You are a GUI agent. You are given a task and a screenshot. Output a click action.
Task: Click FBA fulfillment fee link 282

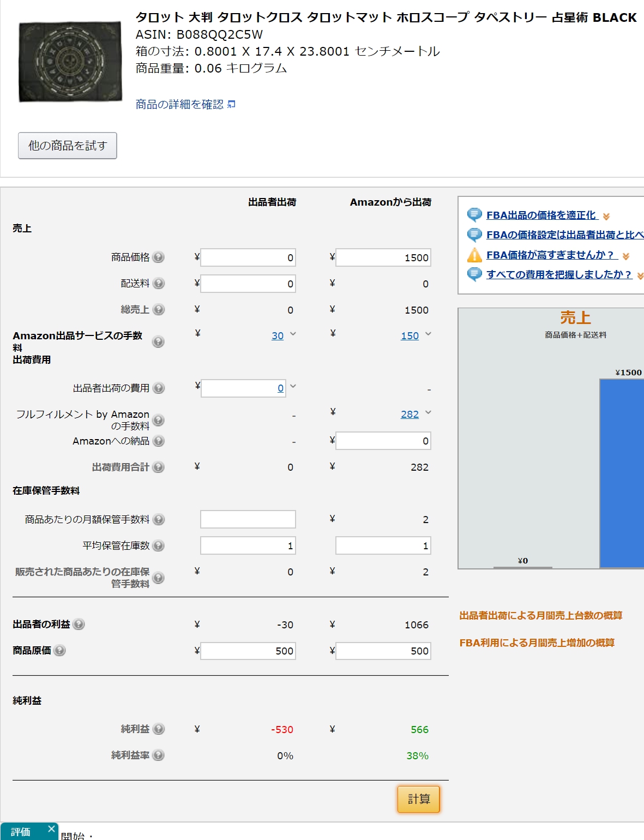coord(410,415)
